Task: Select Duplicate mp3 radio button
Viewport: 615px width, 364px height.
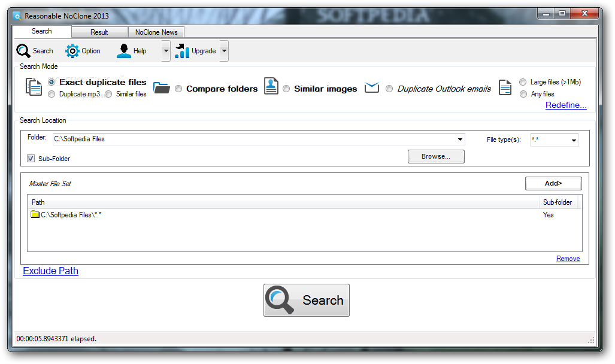Action: 51,94
